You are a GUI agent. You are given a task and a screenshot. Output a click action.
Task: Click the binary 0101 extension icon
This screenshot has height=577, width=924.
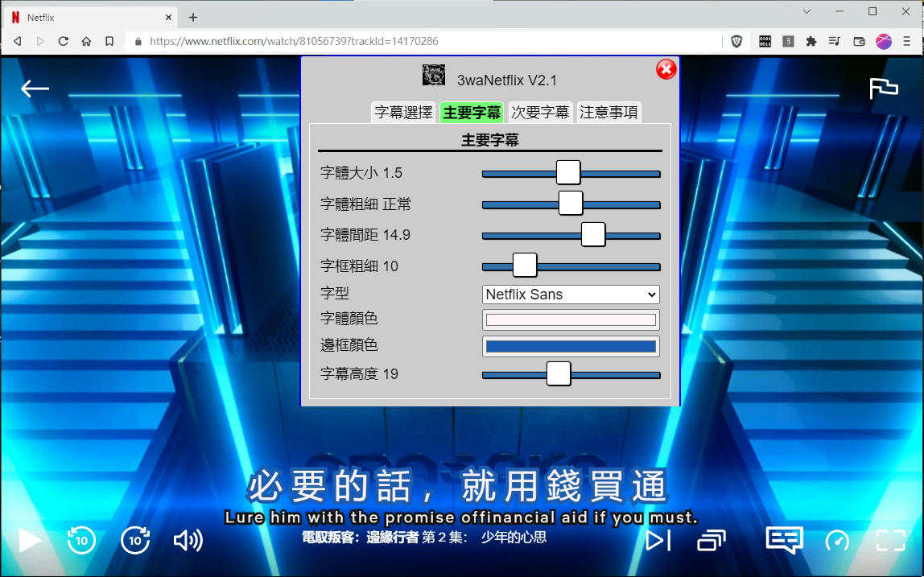click(765, 41)
